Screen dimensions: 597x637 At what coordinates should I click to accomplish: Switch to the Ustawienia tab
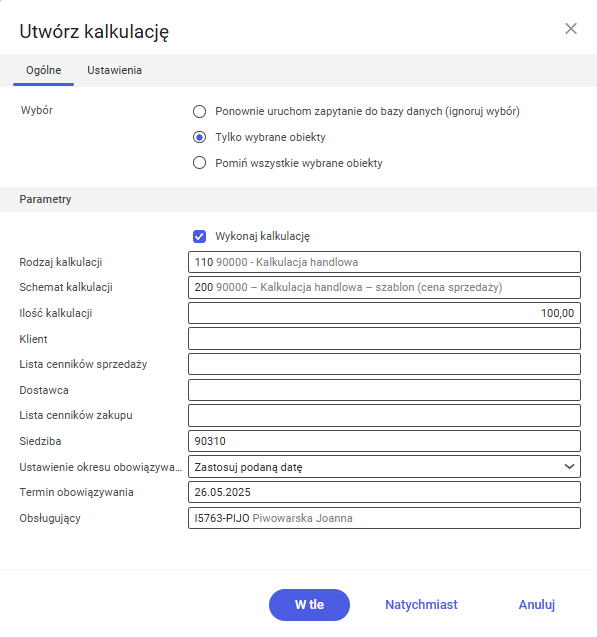pos(115,70)
